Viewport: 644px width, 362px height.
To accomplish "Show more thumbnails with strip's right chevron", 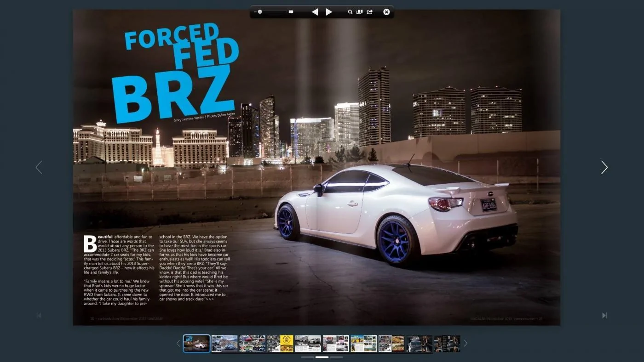I will click(465, 343).
